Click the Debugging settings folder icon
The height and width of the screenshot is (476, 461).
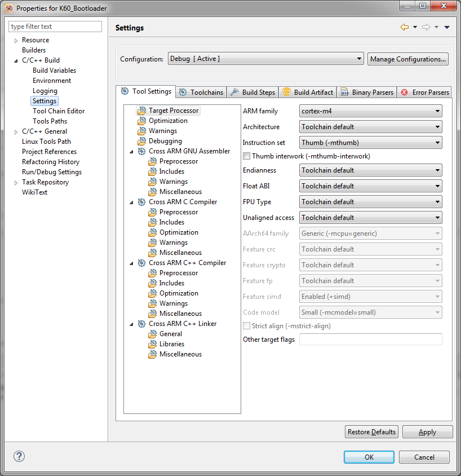click(x=141, y=141)
